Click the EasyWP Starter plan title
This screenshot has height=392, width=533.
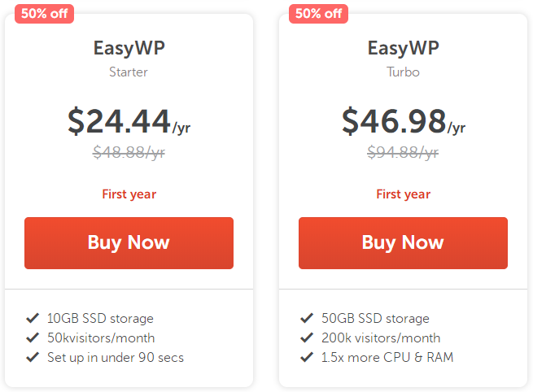(129, 47)
